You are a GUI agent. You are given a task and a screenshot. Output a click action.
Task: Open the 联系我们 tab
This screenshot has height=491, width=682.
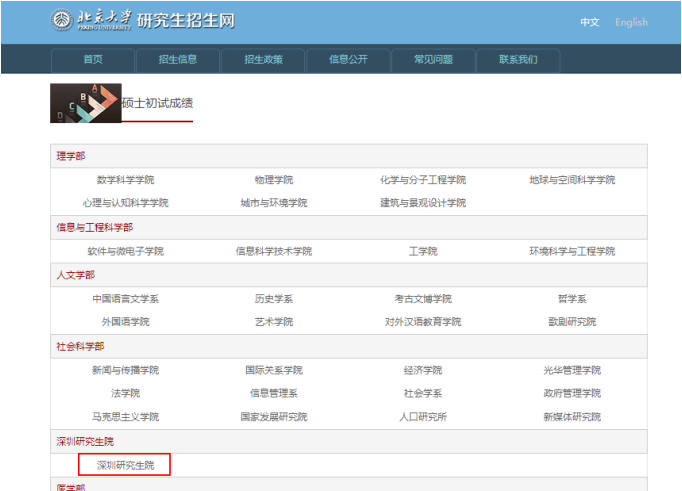[518, 60]
